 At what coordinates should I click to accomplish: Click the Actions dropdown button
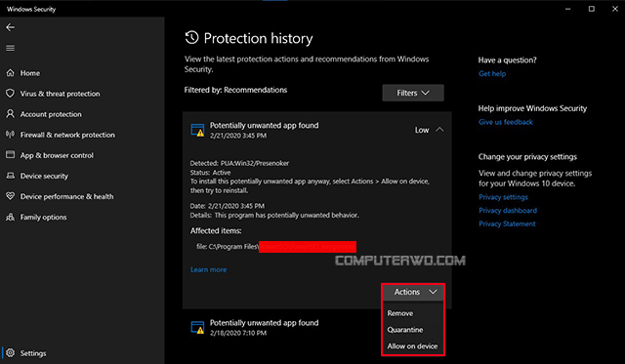tap(413, 293)
